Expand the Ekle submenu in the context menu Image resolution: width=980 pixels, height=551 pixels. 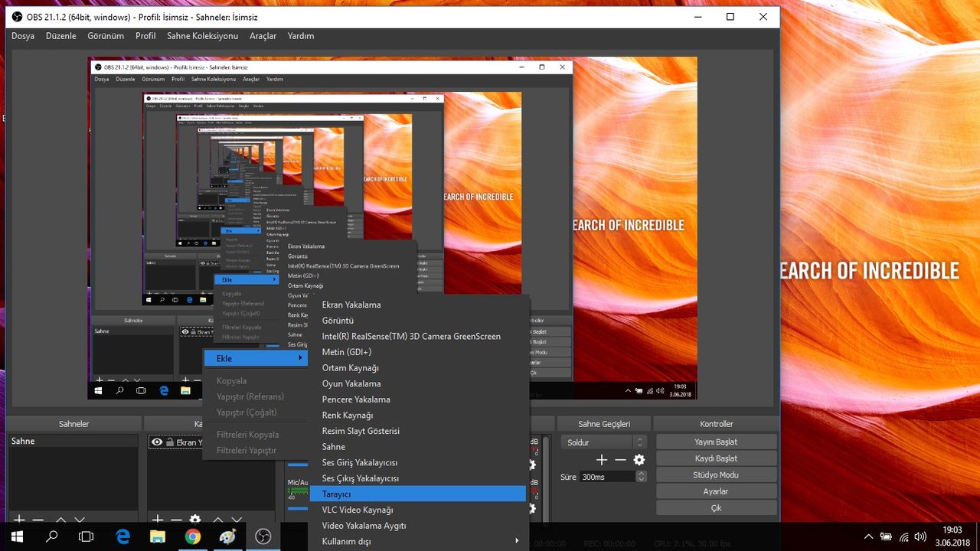pyautogui.click(x=256, y=358)
